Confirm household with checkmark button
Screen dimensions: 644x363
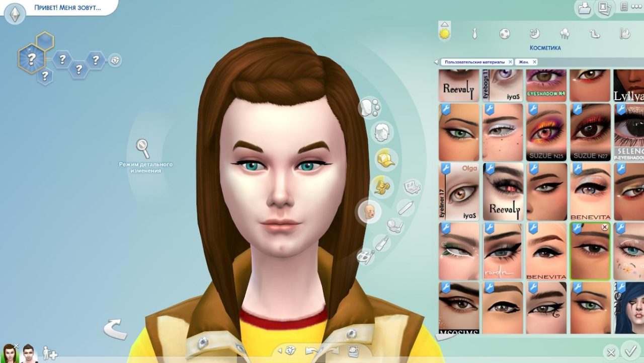pyautogui.click(x=630, y=350)
